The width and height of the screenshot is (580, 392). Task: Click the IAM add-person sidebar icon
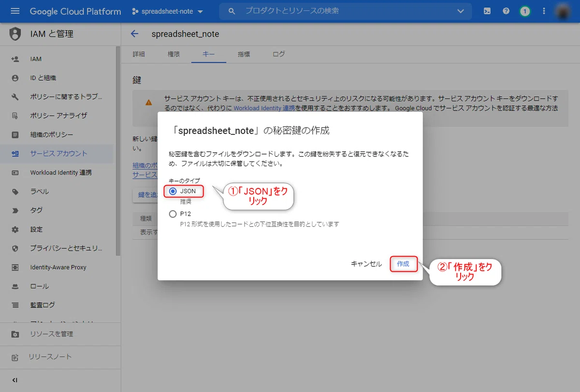tap(15, 59)
